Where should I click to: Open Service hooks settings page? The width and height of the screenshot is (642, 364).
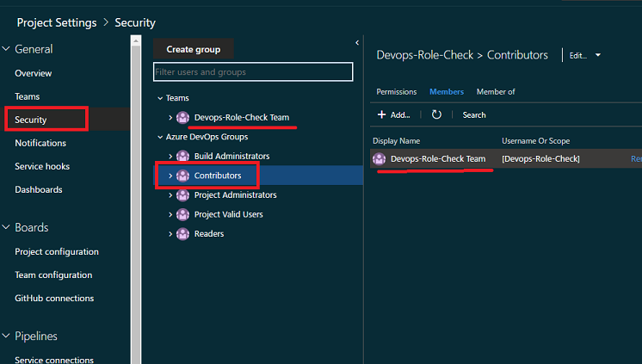[x=42, y=166]
